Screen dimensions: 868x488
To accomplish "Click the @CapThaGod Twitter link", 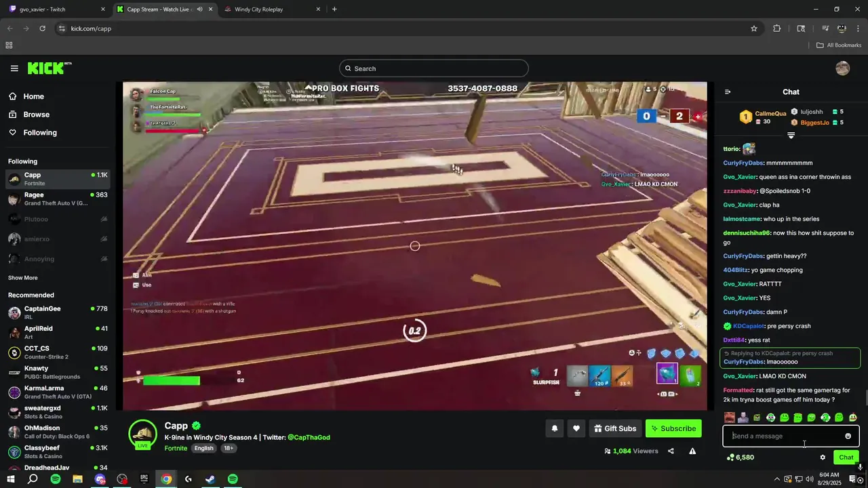I will coord(309,438).
